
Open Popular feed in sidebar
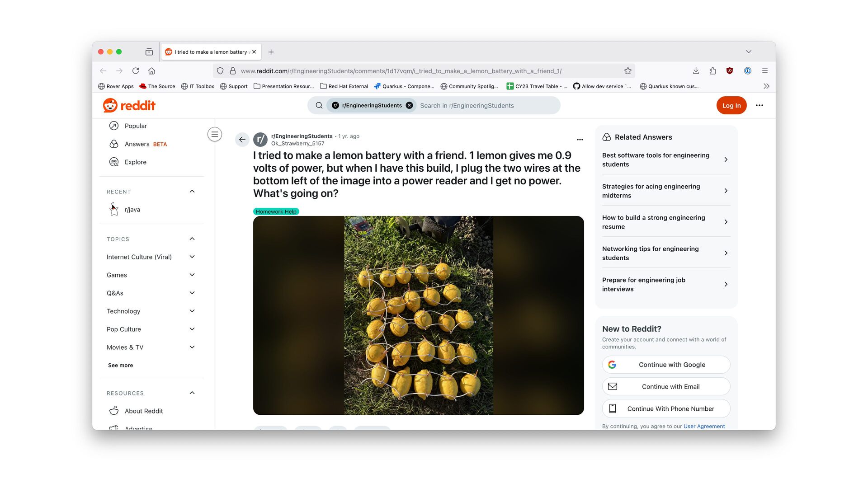click(136, 126)
